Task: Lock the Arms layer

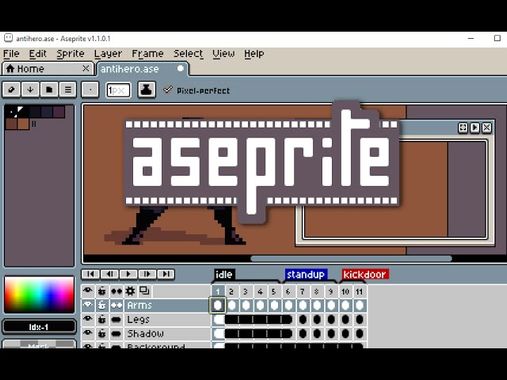Action: pyautogui.click(x=102, y=305)
